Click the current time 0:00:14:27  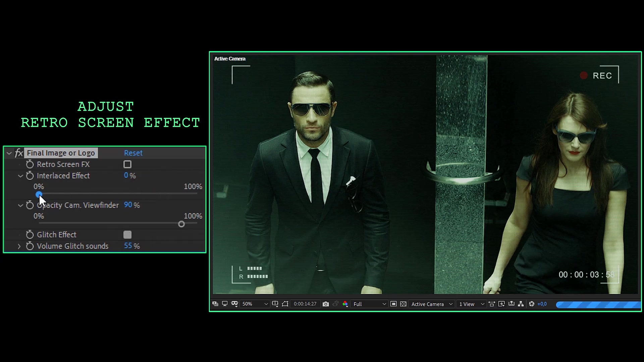[x=305, y=304]
